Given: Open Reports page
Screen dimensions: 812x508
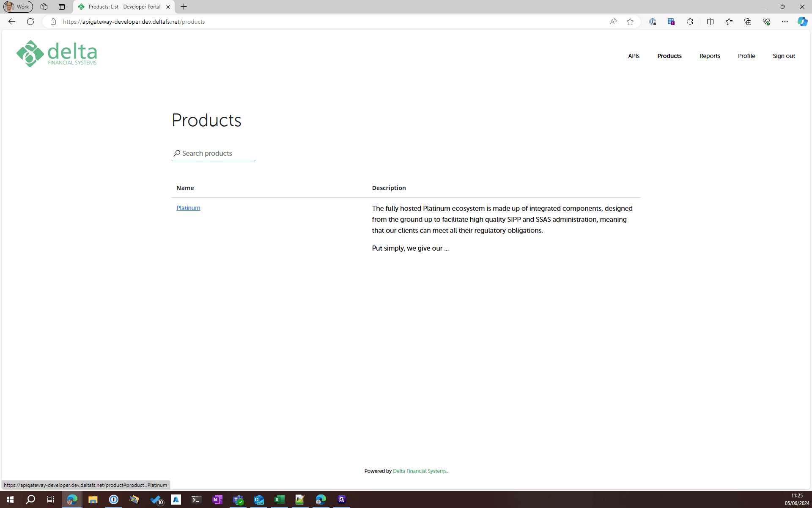Looking at the screenshot, I should pos(710,56).
